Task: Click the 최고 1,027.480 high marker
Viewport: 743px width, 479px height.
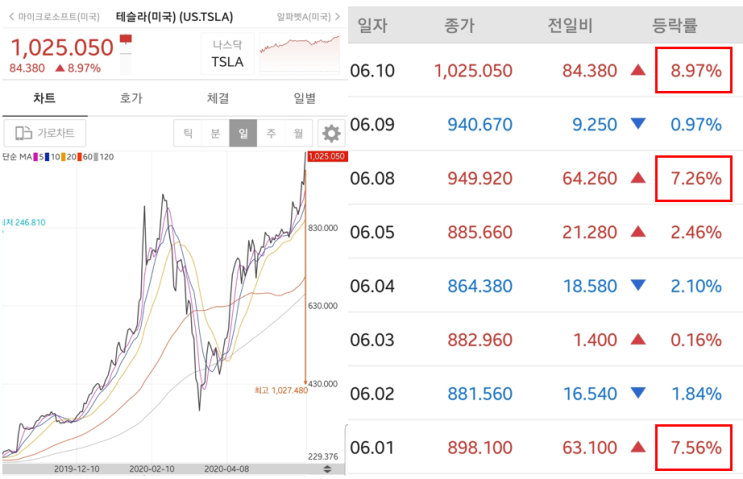Action: [x=281, y=390]
